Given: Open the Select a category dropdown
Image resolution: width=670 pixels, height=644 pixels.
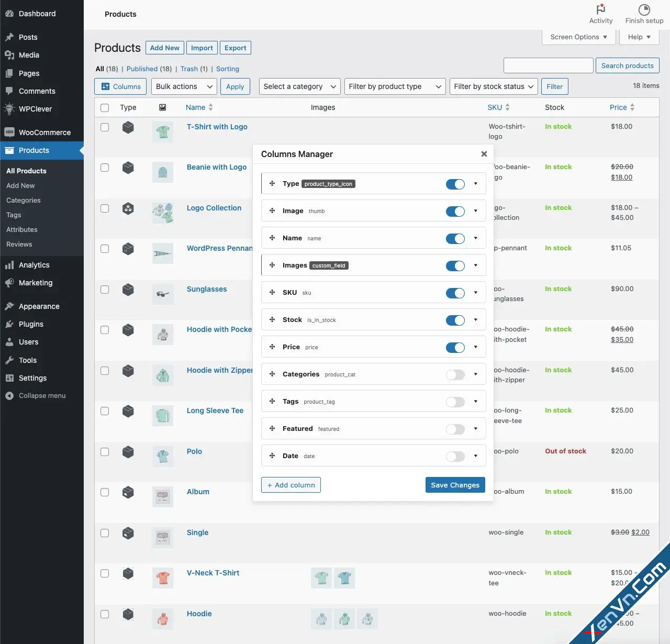Looking at the screenshot, I should [300, 86].
